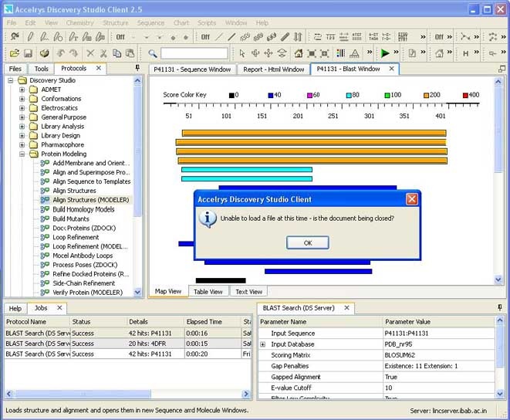
Task: Expand the Pharmacophore folder
Action: click(x=22, y=144)
